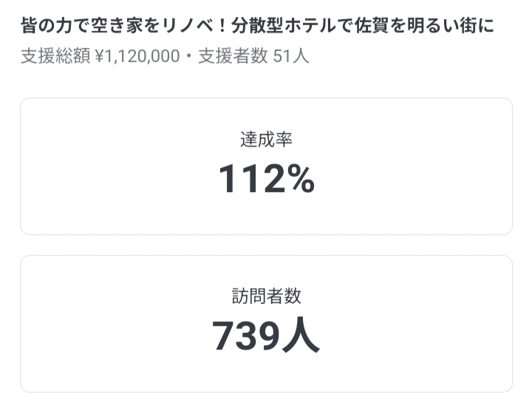Image resolution: width=532 pixels, height=403 pixels.
Task: Open the project title about renovating vacant houses
Action: [257, 27]
